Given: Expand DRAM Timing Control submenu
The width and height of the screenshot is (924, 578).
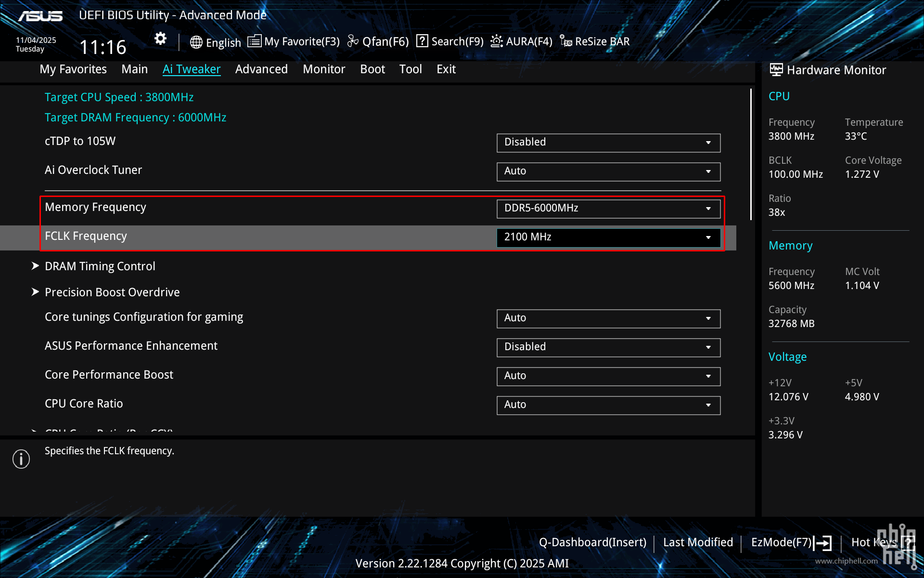Looking at the screenshot, I should click(100, 266).
